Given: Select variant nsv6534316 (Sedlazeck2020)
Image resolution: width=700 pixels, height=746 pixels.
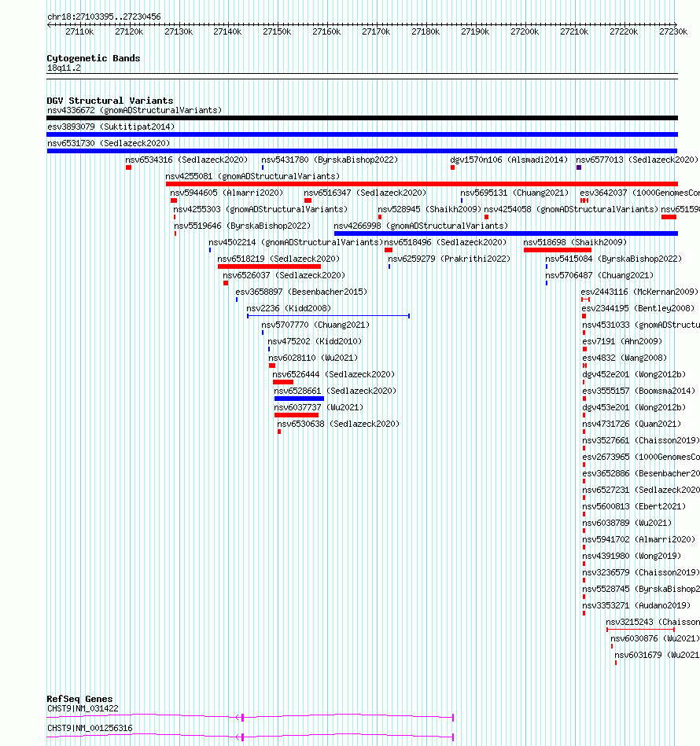Looking at the screenshot, I should (186, 160).
